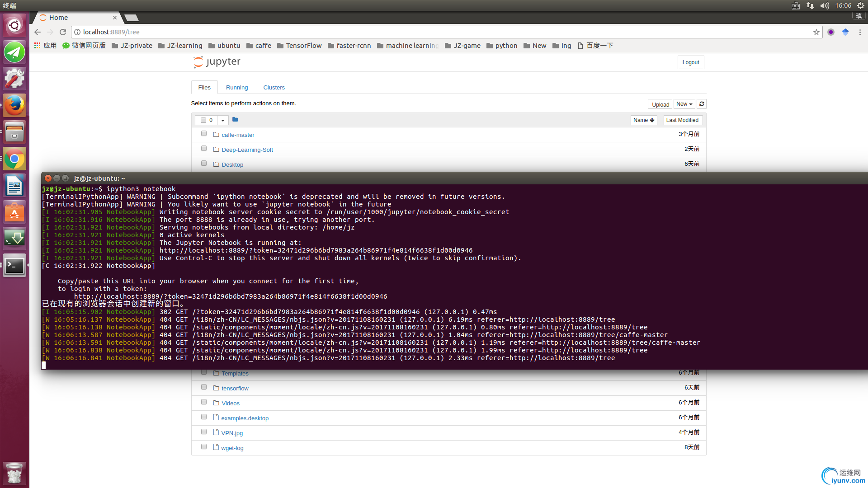Open a new Chrome tab

click(x=132, y=18)
